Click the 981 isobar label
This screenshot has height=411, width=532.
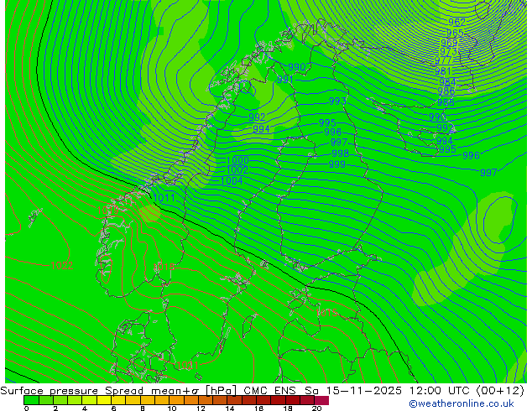[x=443, y=71]
